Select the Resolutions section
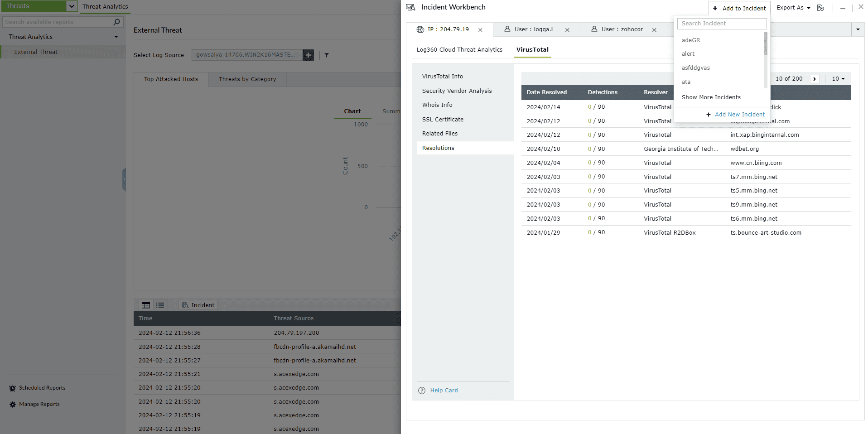868x434 pixels. coord(465,148)
